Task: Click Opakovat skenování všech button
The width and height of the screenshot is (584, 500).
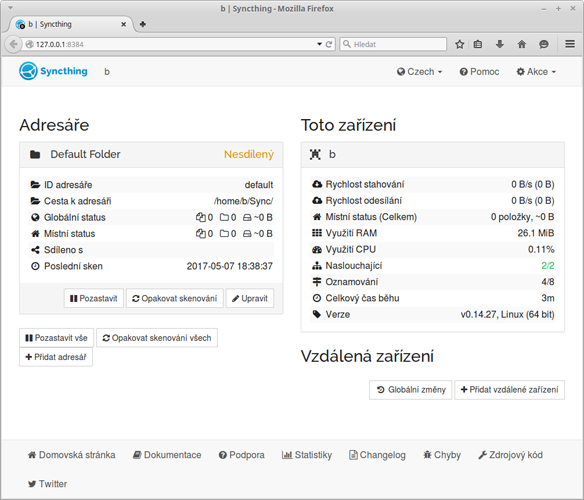Action: pyautogui.click(x=157, y=338)
